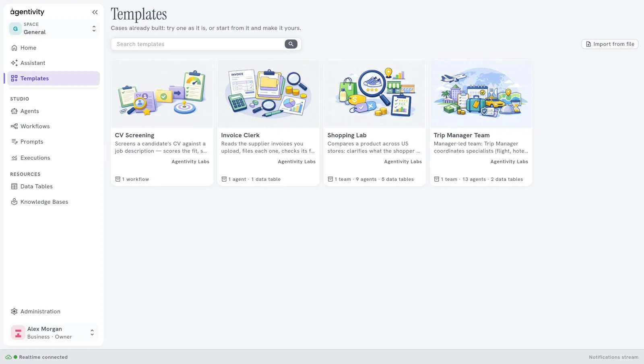Click "1 agent · 1 data table" text
Image resolution: width=644 pixels, height=364 pixels.
(254, 179)
